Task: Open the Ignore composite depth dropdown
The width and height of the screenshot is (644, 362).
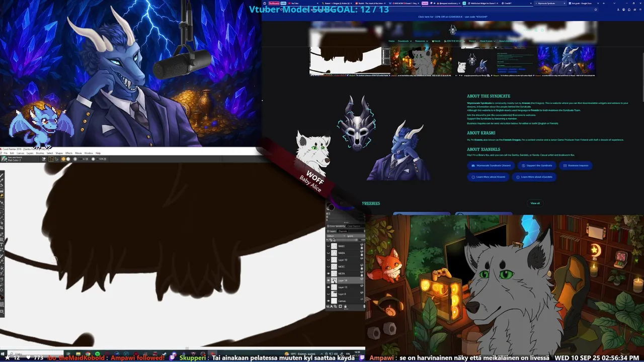Action: pyautogui.click(x=356, y=236)
